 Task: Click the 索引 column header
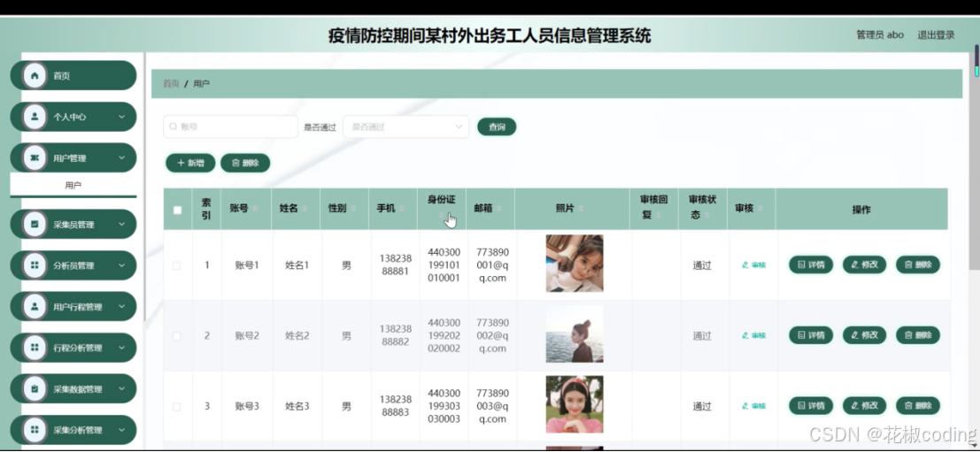206,209
